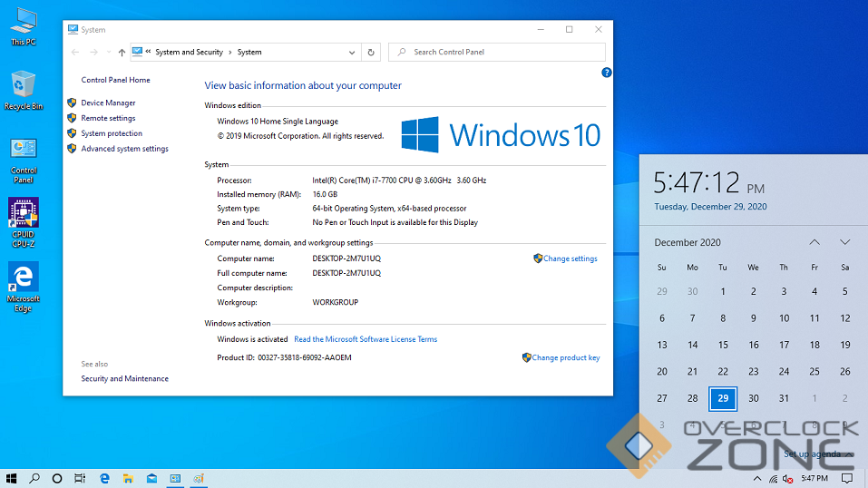This screenshot has width=868, height=488.
Task: Open the CPUID CPU-Z desktop shortcut
Action: [23, 218]
